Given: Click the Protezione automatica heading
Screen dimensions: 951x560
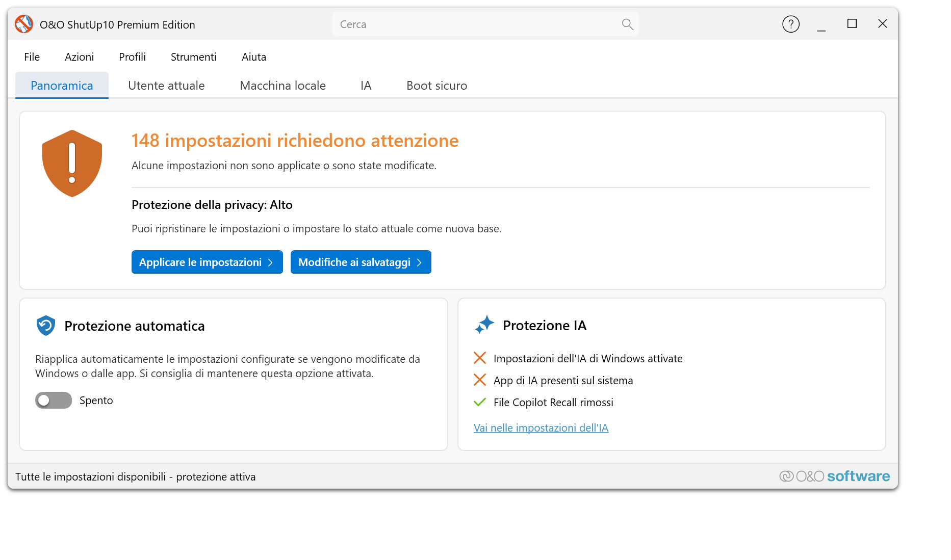Looking at the screenshot, I should [134, 326].
